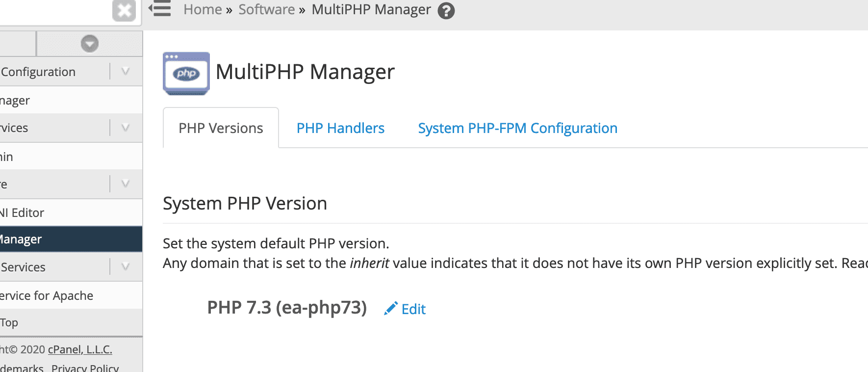This screenshot has height=372, width=868.
Task: Click the 'PHP 7.3 (ea-php73)' version text
Action: [x=287, y=308]
